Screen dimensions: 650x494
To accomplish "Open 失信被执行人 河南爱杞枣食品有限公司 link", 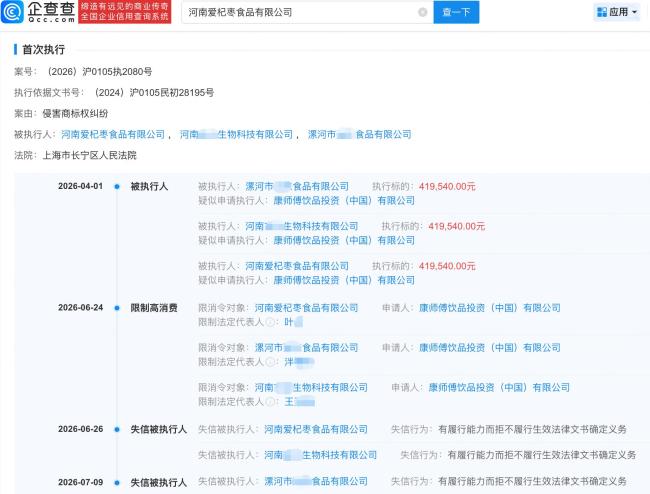I will (x=316, y=429).
